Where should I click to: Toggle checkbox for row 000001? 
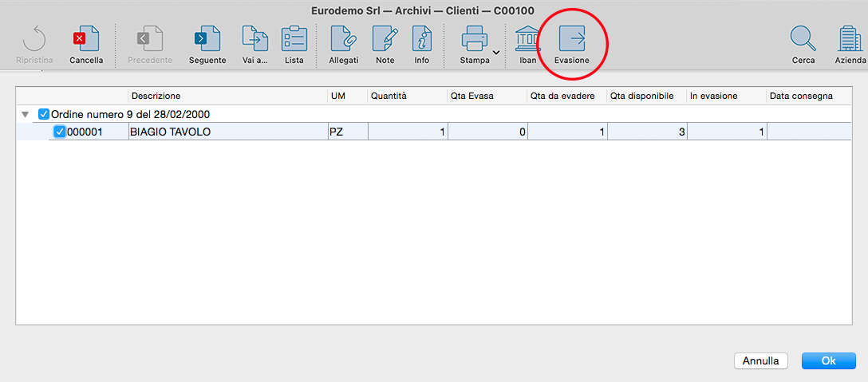point(59,132)
